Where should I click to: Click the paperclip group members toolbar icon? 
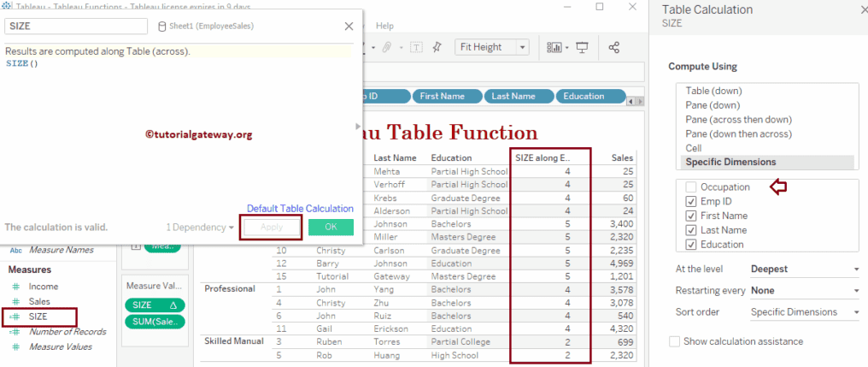pyautogui.click(x=386, y=48)
